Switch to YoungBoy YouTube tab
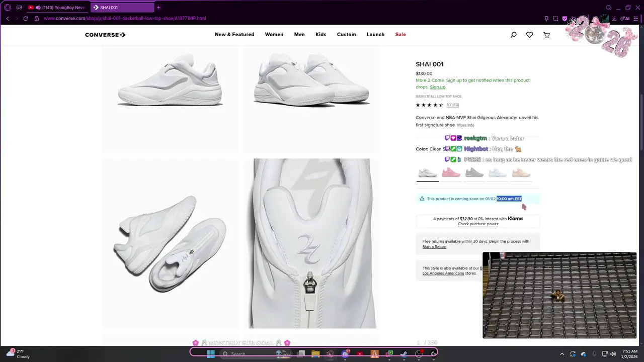This screenshot has height=362, width=644. [57, 8]
